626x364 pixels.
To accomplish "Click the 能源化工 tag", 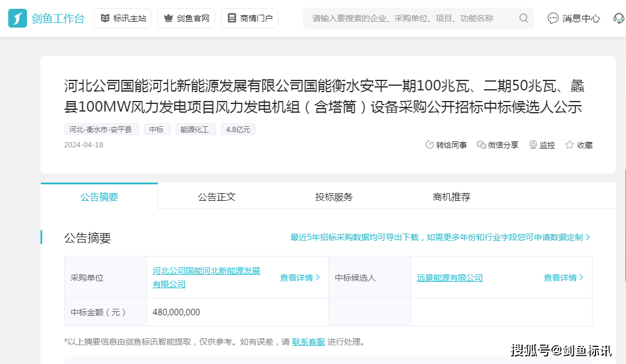I will point(195,129).
